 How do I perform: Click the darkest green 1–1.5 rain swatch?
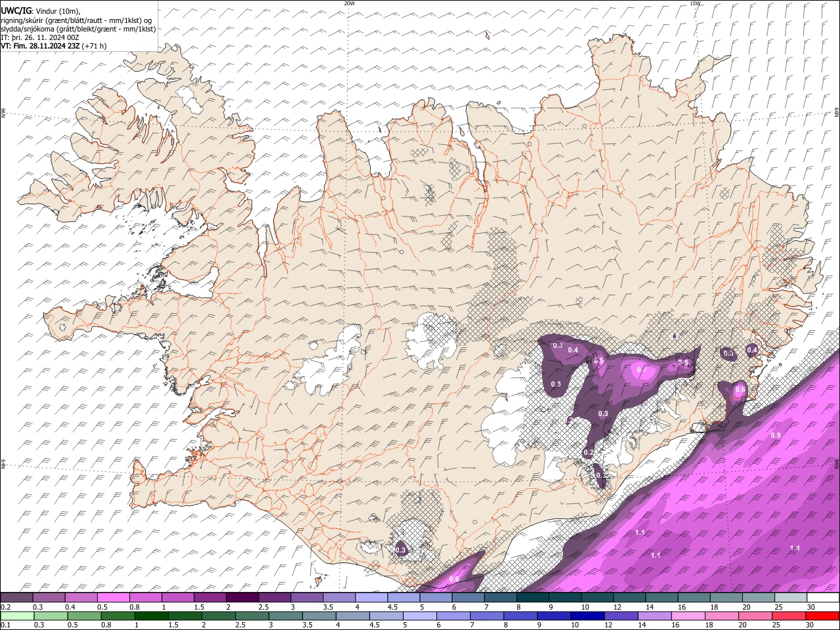coord(152,616)
